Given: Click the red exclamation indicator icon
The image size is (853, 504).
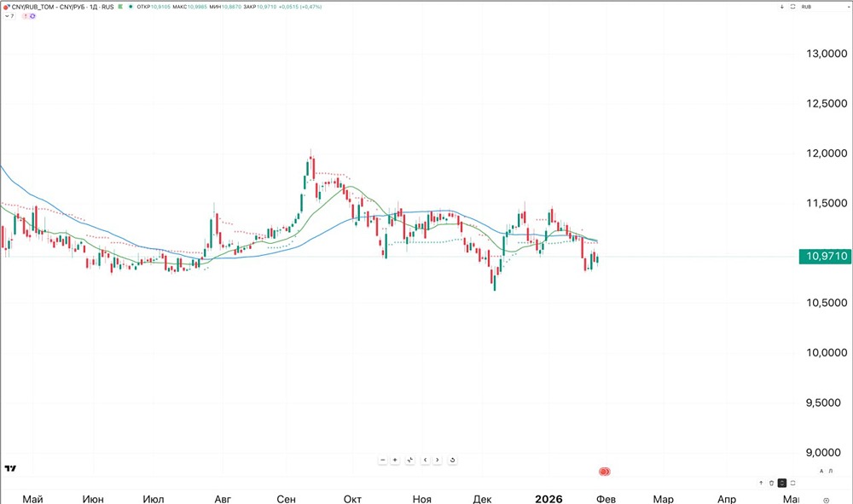Looking at the screenshot, I should tap(26, 15).
